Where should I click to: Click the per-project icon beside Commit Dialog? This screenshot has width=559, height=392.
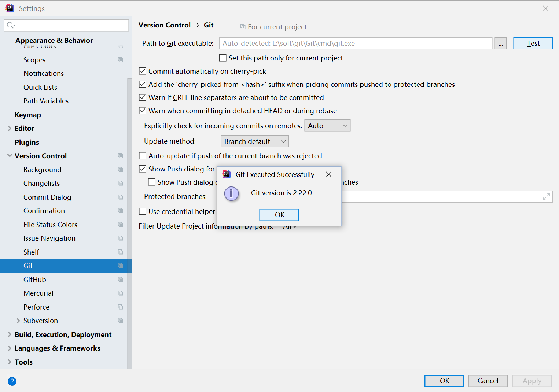pos(120,197)
